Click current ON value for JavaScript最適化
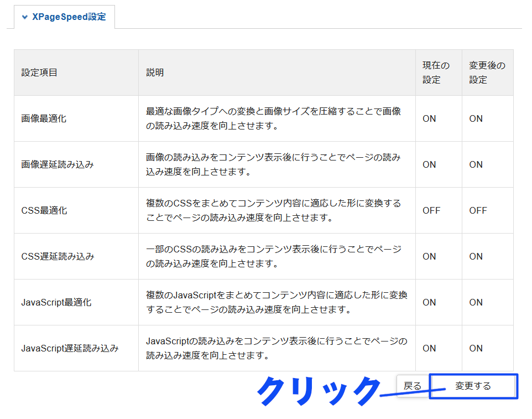Image resolution: width=532 pixels, height=419 pixels. [429, 302]
